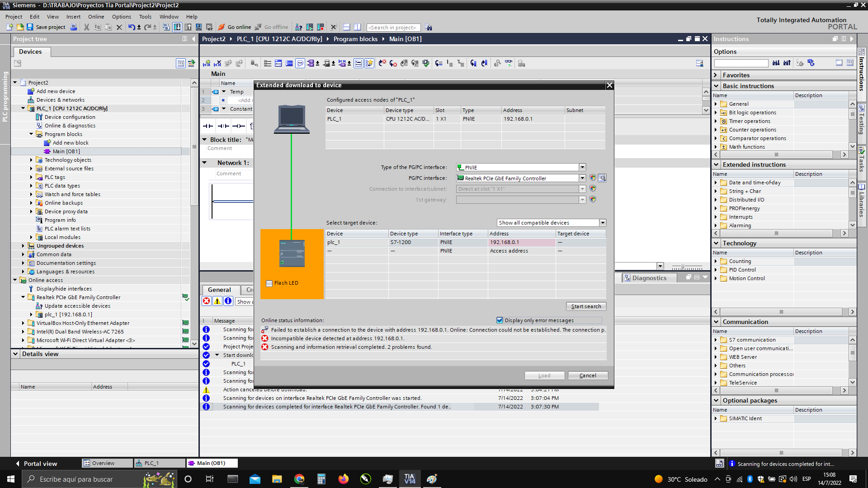Click the Go online icon
Image resolution: width=868 pixels, height=488 pixels.
pos(222,27)
